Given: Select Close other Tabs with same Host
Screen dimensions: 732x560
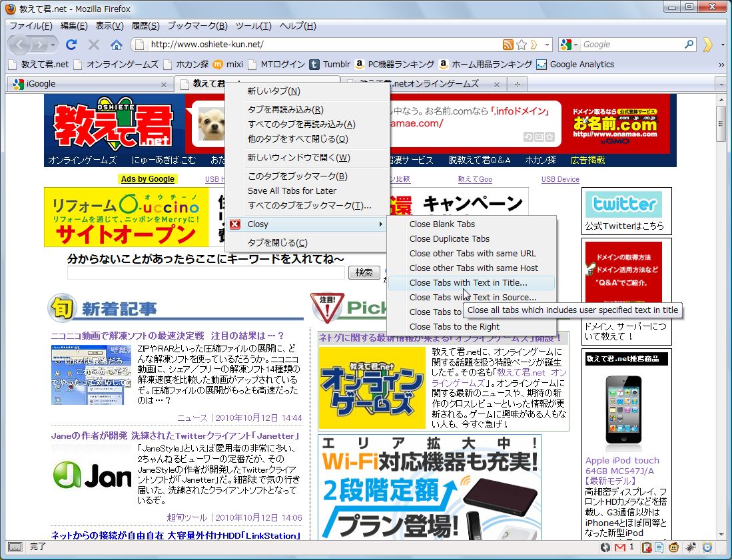Looking at the screenshot, I should click(x=472, y=268).
